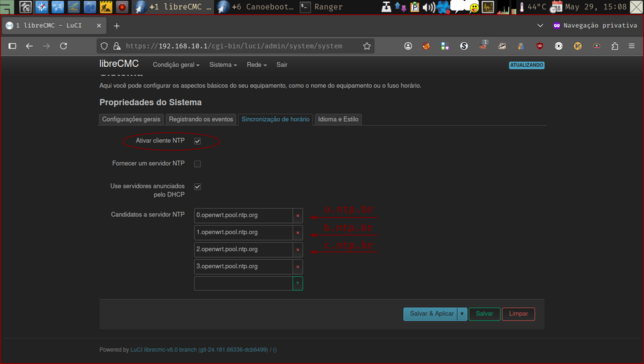The width and height of the screenshot is (644, 364).
Task: Disable the 'Ativar cliente NTP' checkbox
Action: click(x=197, y=140)
